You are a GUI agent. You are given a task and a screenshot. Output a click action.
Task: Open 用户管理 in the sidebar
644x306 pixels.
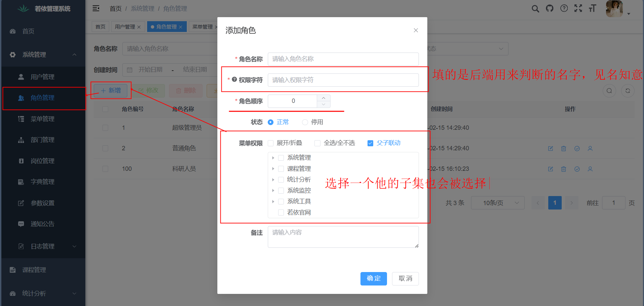pos(43,76)
